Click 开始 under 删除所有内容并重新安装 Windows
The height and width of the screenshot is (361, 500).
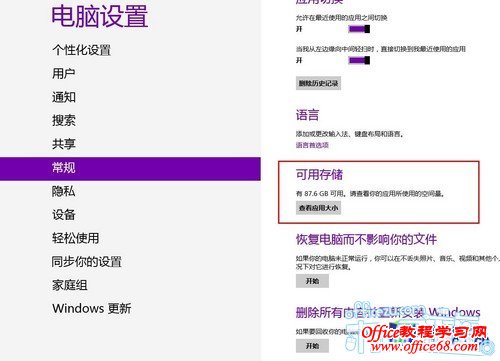pos(312,346)
